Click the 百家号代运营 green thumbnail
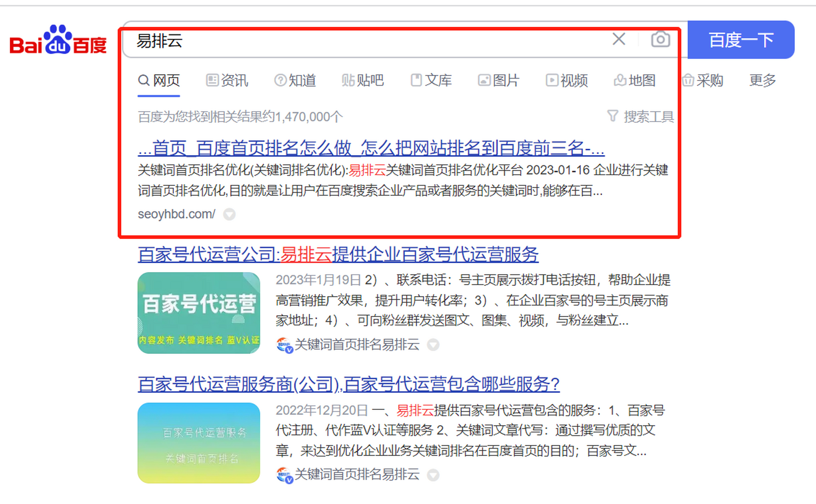816x504 pixels. [199, 313]
